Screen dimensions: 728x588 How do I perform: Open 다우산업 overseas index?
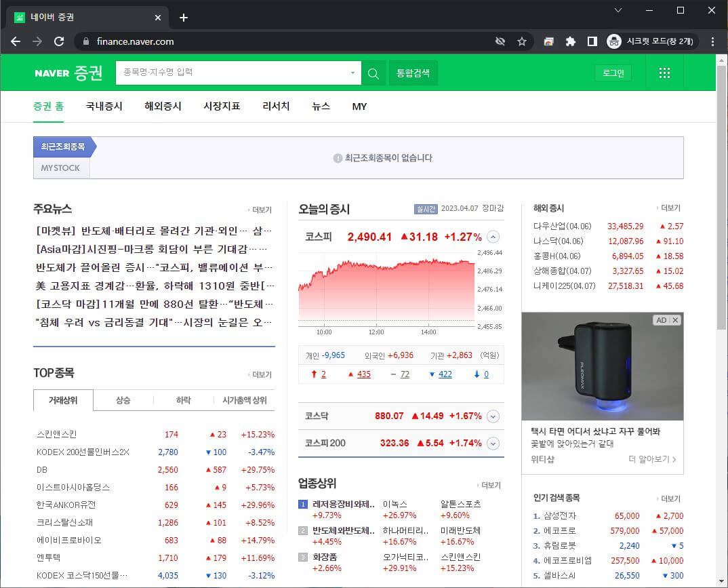coord(562,227)
